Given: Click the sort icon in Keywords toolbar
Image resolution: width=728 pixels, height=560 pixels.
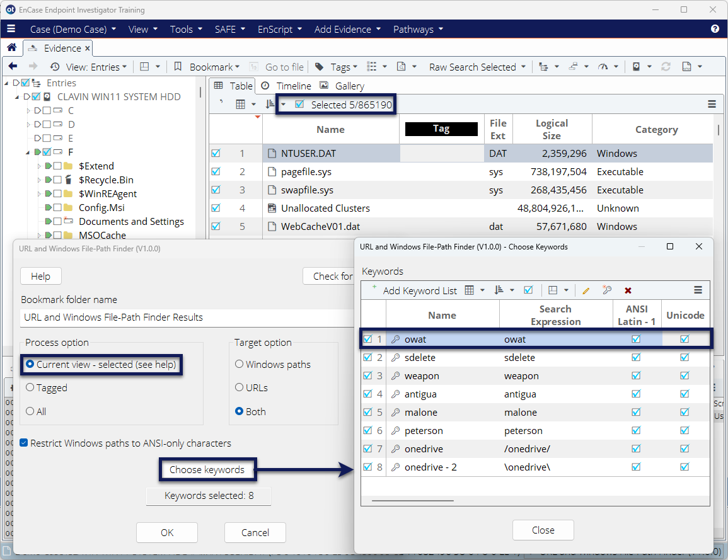Looking at the screenshot, I should pyautogui.click(x=499, y=290).
